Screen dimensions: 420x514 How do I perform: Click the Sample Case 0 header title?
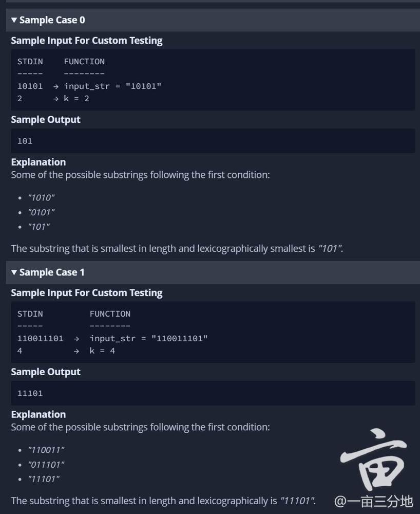tap(52, 20)
